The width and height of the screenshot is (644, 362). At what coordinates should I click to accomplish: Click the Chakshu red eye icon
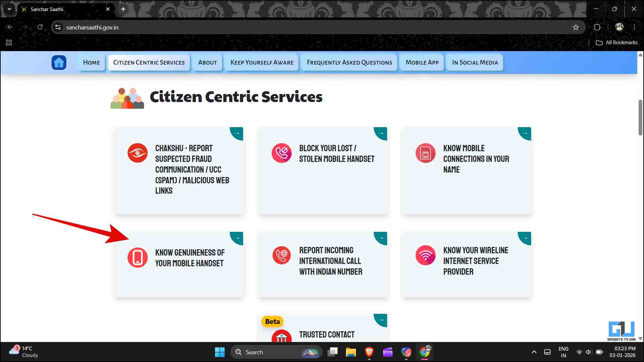137,153
